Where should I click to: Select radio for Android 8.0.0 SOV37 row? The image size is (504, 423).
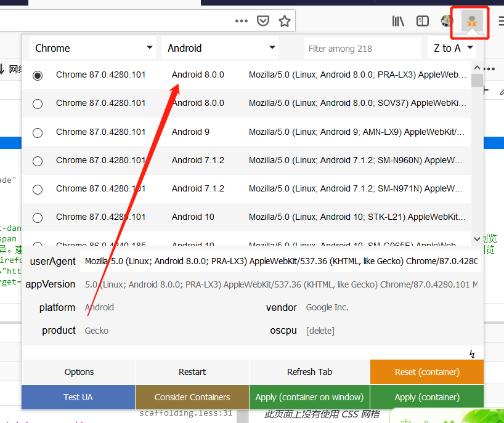tap(38, 103)
